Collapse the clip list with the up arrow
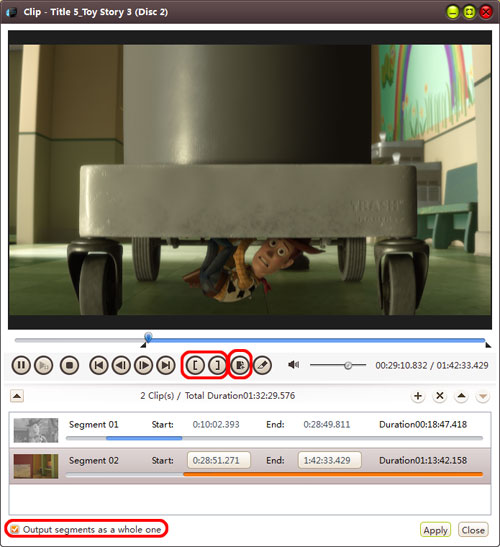Image resolution: width=500 pixels, height=547 pixels. pos(17,396)
